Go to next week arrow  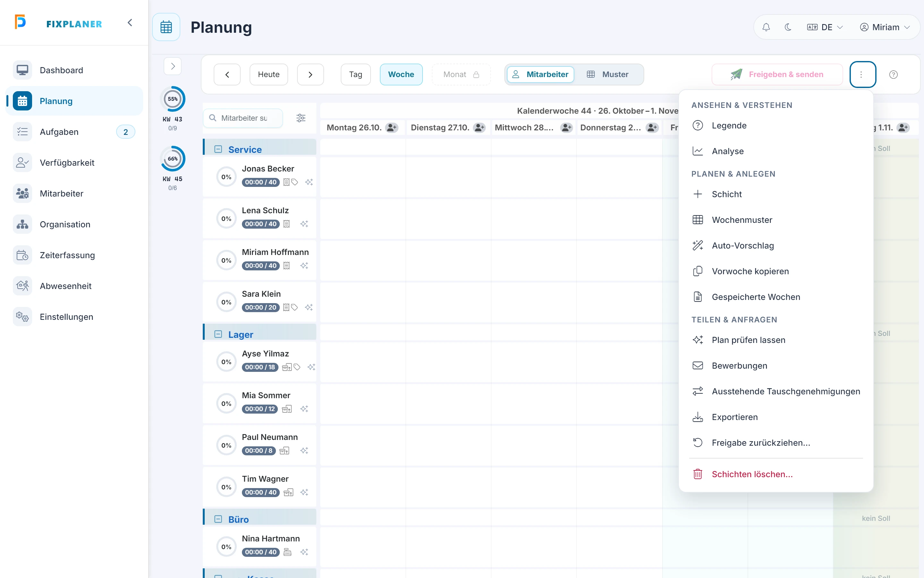311,74
